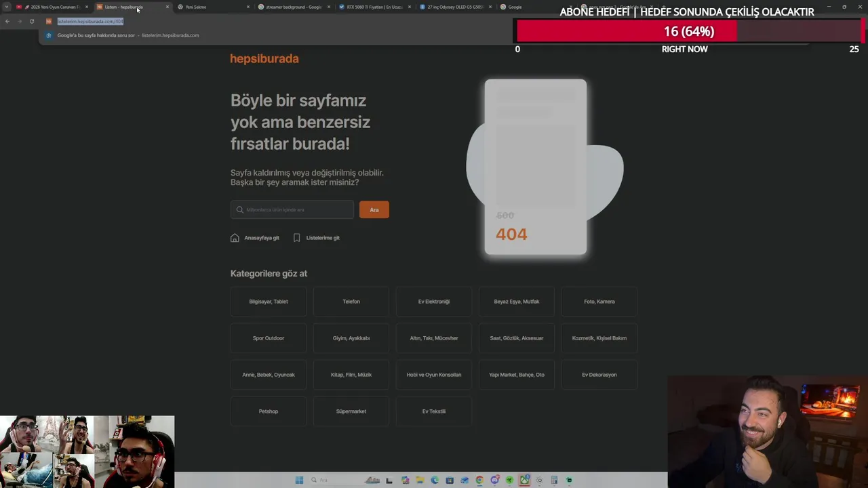The width and height of the screenshot is (868, 488).
Task: Click the streamer webcam overlay
Action: coord(768,432)
